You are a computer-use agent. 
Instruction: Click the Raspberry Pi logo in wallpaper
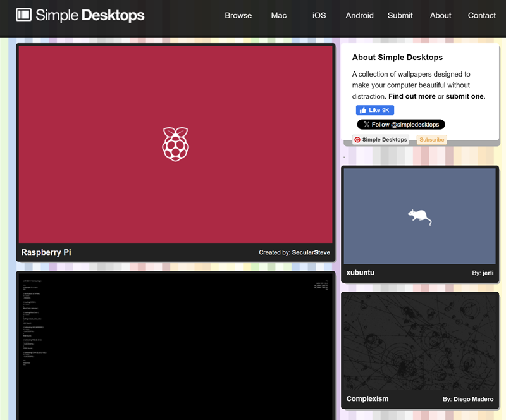click(x=175, y=144)
